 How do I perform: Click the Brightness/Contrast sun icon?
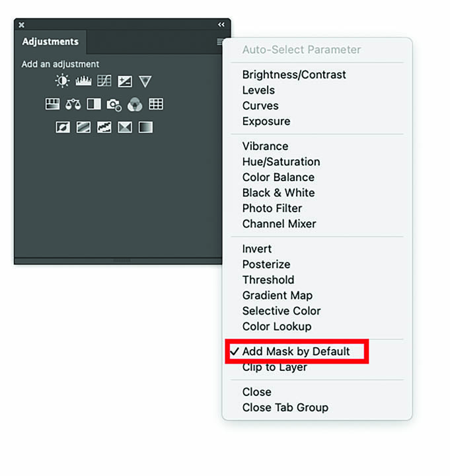[62, 81]
